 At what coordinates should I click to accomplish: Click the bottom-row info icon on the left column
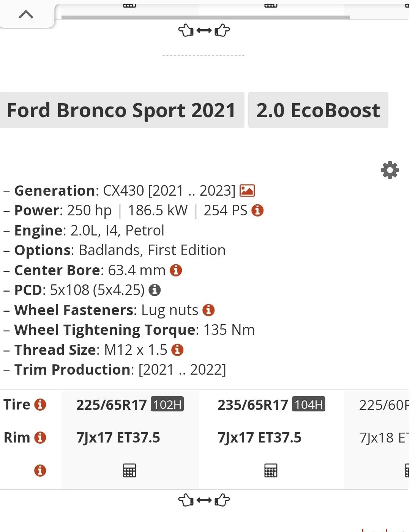pyautogui.click(x=40, y=471)
